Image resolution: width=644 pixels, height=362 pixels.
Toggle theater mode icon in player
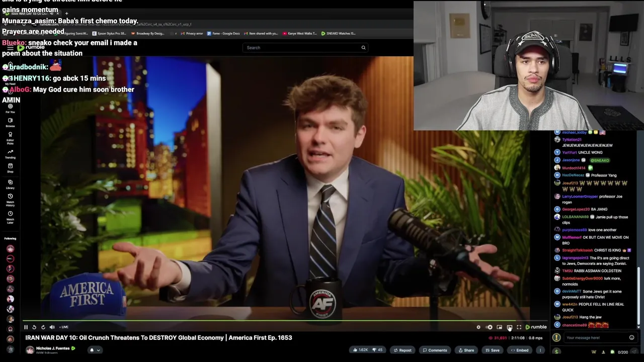[509, 327]
